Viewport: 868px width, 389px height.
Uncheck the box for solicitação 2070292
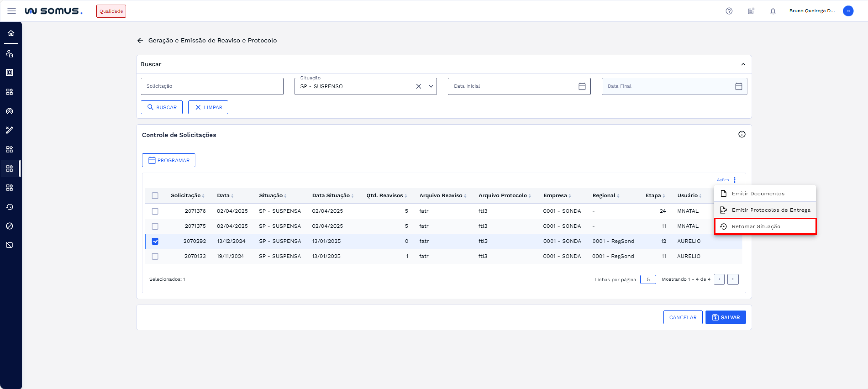pyautogui.click(x=155, y=241)
